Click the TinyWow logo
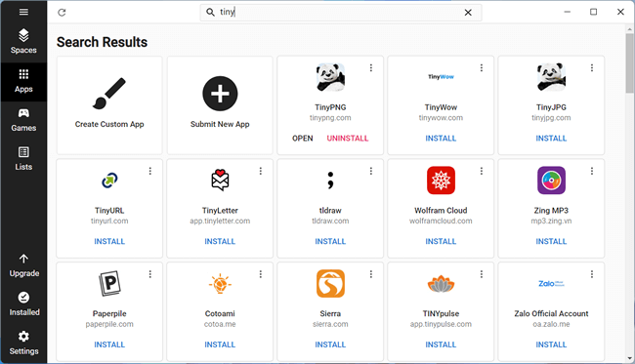Screen dimensions: 635x364 tap(441, 77)
